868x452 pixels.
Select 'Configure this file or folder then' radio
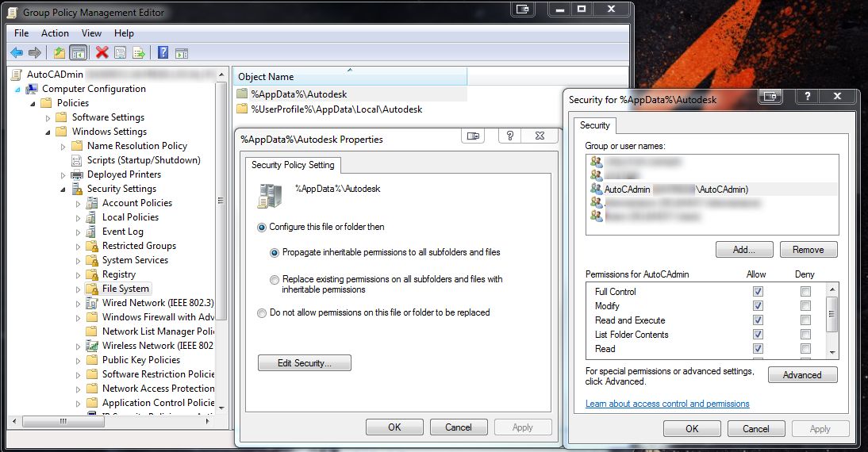point(262,228)
